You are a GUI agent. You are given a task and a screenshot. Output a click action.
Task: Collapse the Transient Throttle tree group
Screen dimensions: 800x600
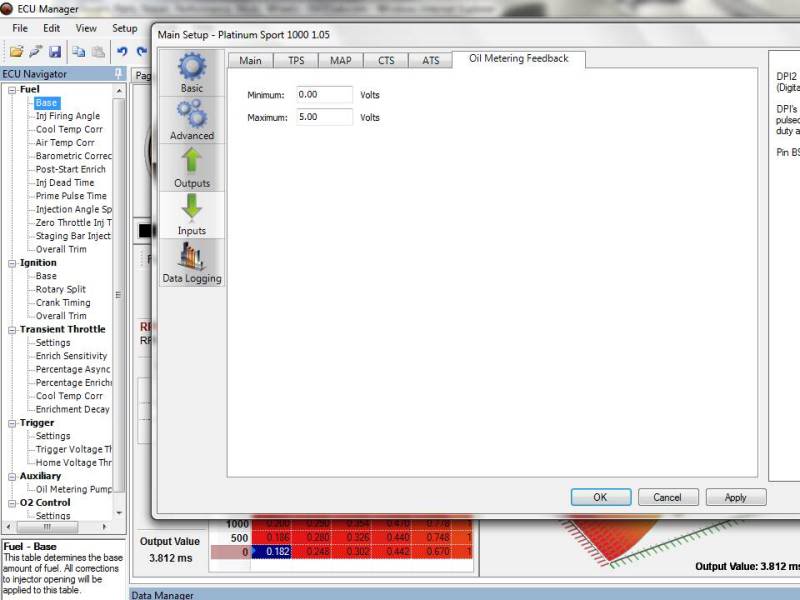pyautogui.click(x=12, y=330)
